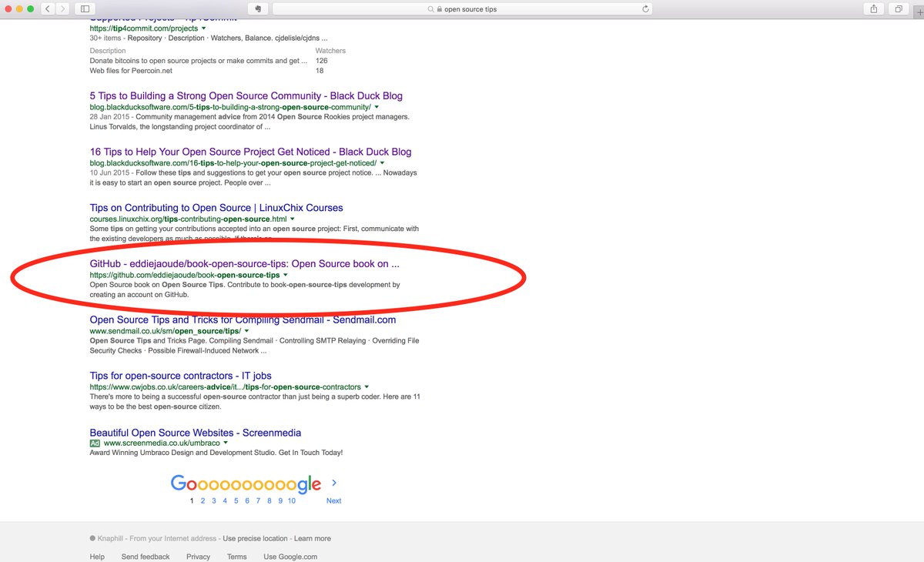This screenshot has width=924, height=562.
Task: Click the 'Next' results link
Action: 333,500
